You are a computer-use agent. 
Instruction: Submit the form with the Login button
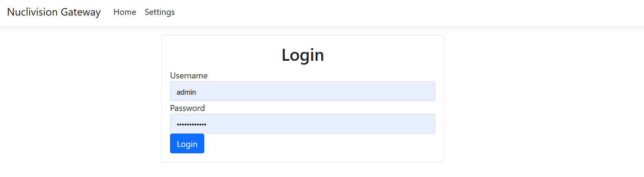[187, 143]
